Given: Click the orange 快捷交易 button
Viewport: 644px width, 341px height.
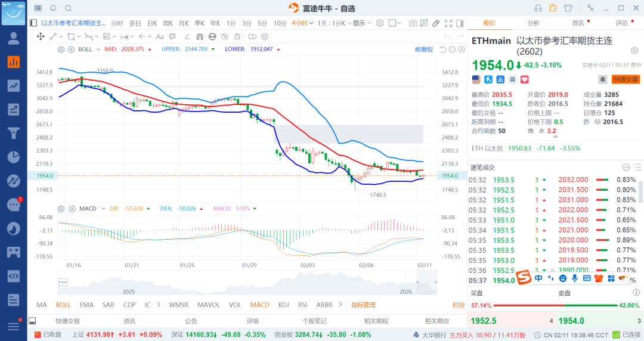Looking at the screenshot, I should coord(626,79).
